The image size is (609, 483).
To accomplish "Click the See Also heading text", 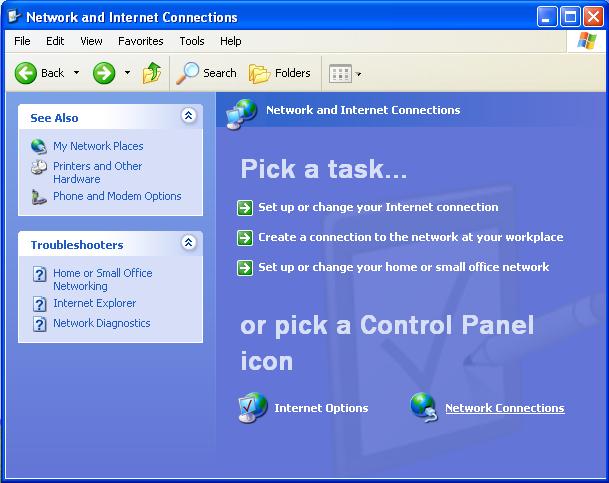I will tap(54, 118).
